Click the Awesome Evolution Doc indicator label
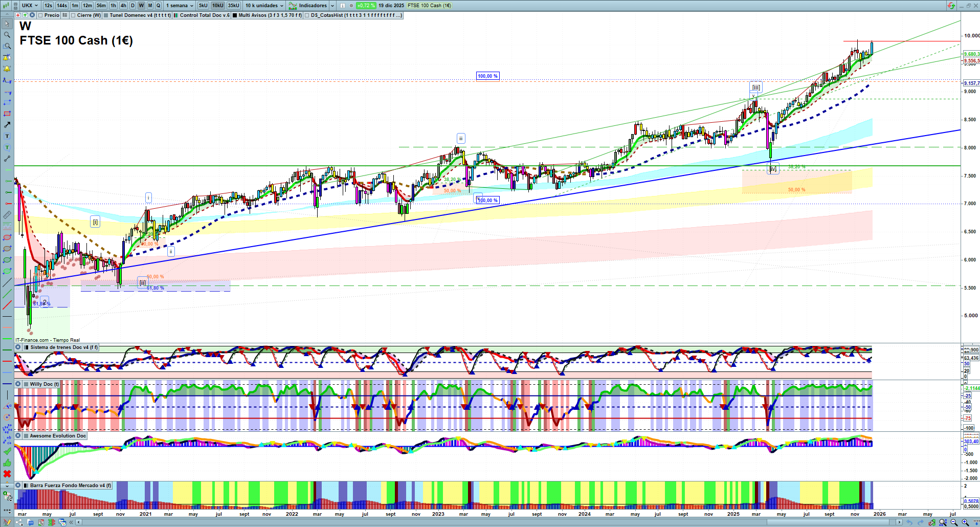This screenshot has width=980, height=527. click(x=58, y=436)
